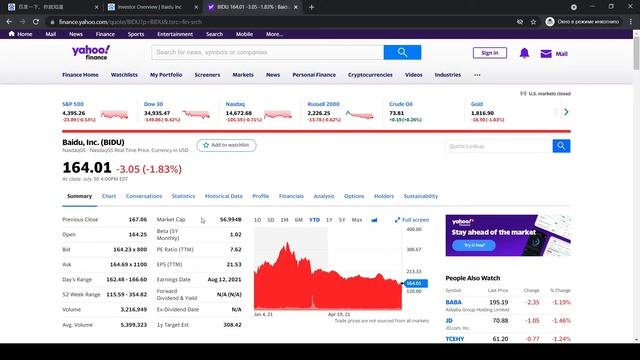This screenshot has width=640, height=360.
Task: Open the chart in Full screen
Action: pos(412,220)
